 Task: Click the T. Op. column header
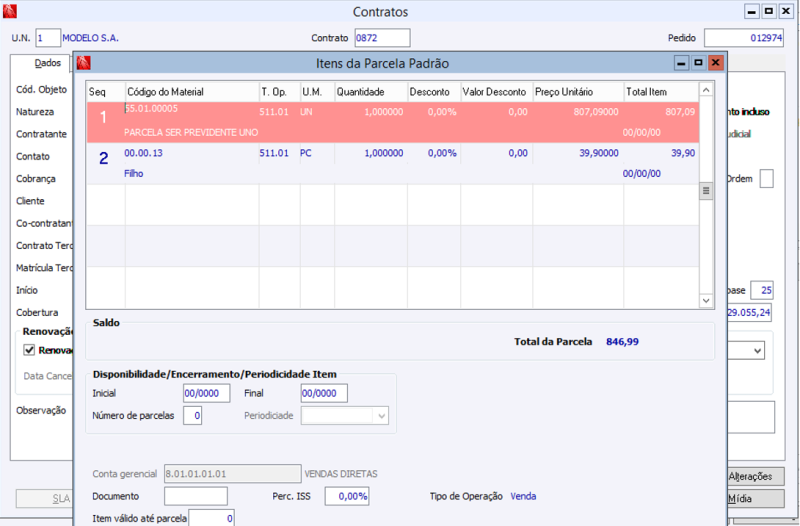click(280, 92)
